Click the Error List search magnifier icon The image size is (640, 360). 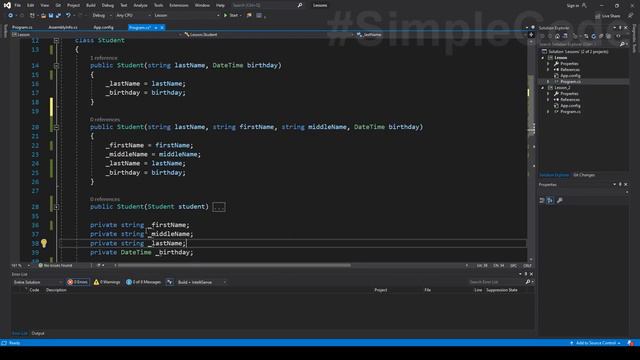tap(528, 282)
